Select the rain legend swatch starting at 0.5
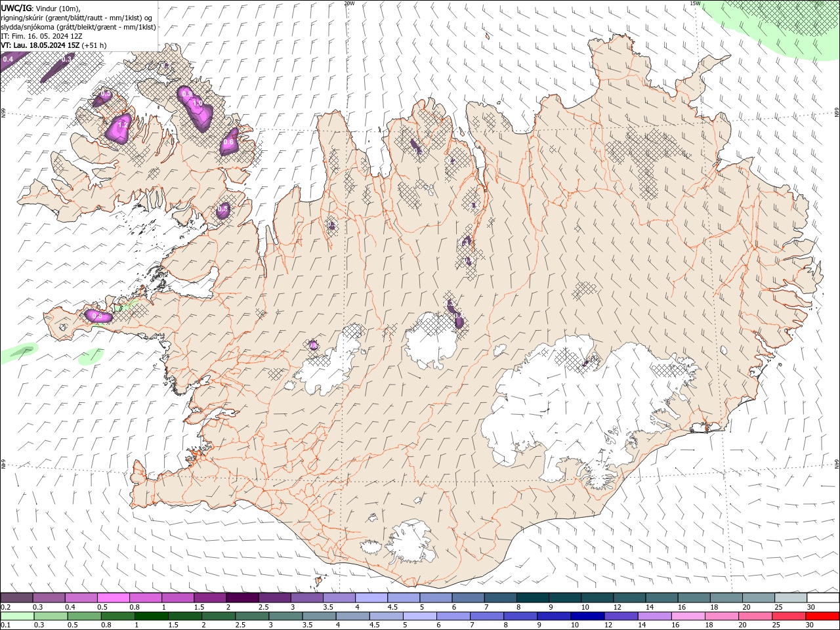 (x=84, y=616)
